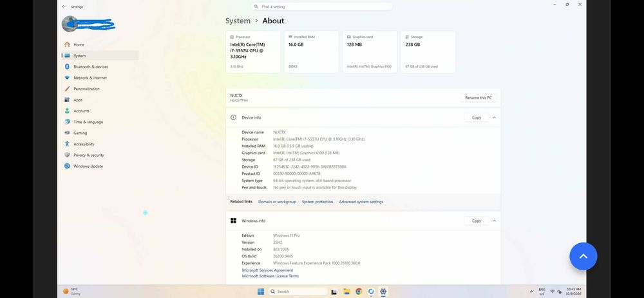Click the OS build value 26200.9445

[283, 256]
